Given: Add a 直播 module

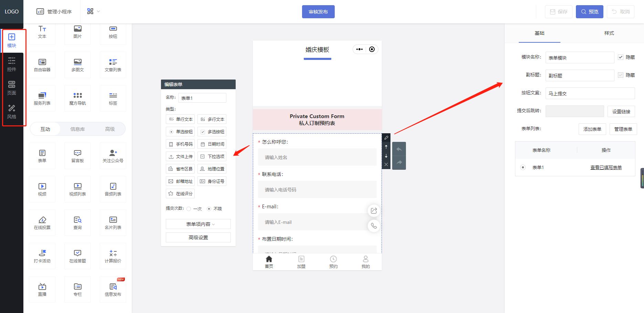Looking at the screenshot, I should click(x=42, y=290).
